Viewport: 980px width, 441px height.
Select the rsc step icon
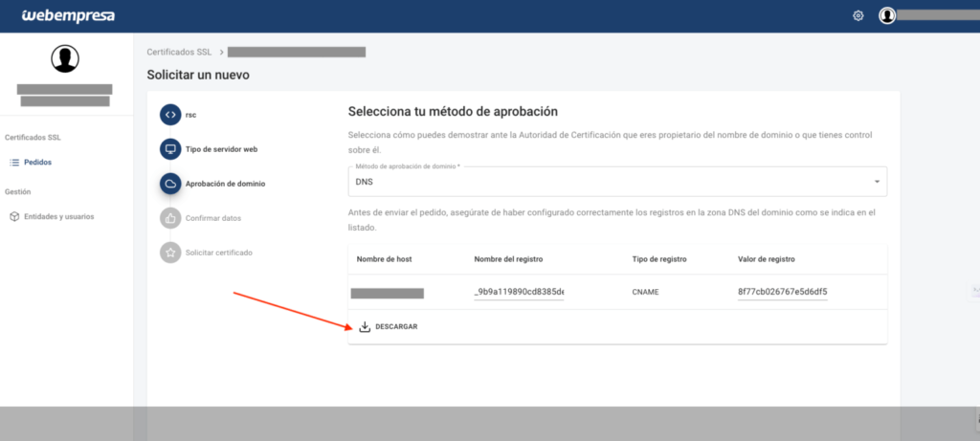tap(170, 115)
